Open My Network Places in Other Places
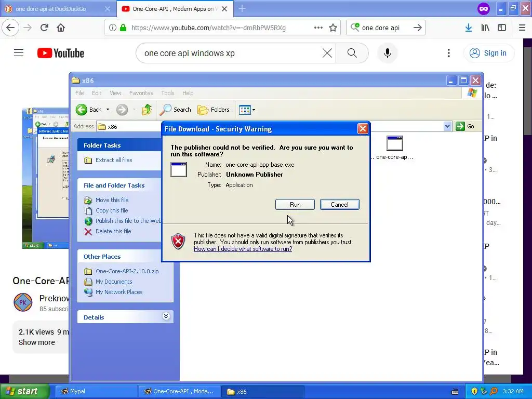 pyautogui.click(x=119, y=292)
